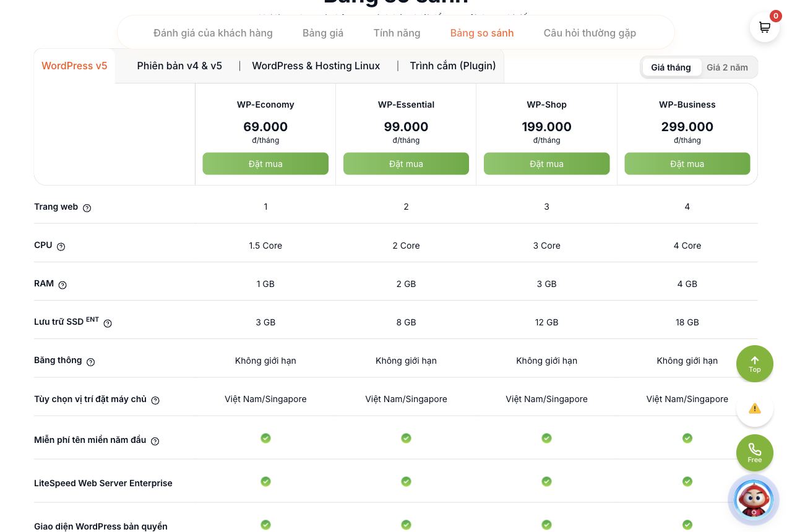
Task: Switch pricing to Giá tháng
Action: [671, 67]
